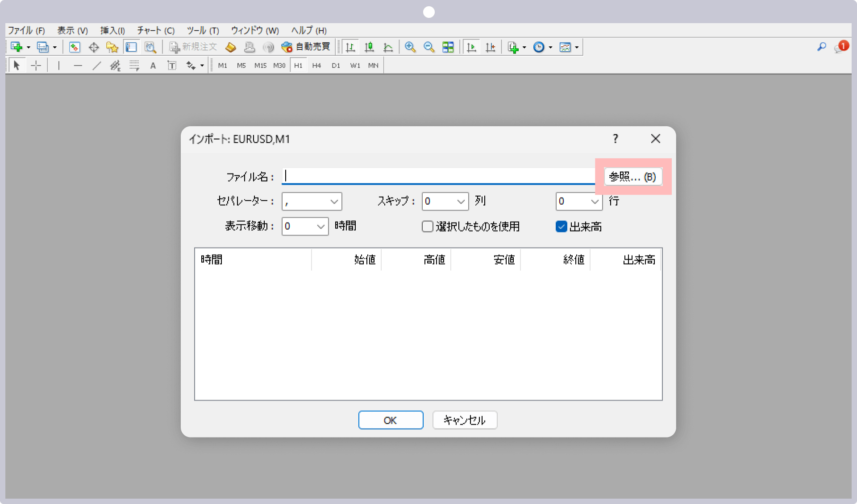Expand the New Chart dropdown arrow
Viewport: 857px width, 504px height.
click(28, 47)
